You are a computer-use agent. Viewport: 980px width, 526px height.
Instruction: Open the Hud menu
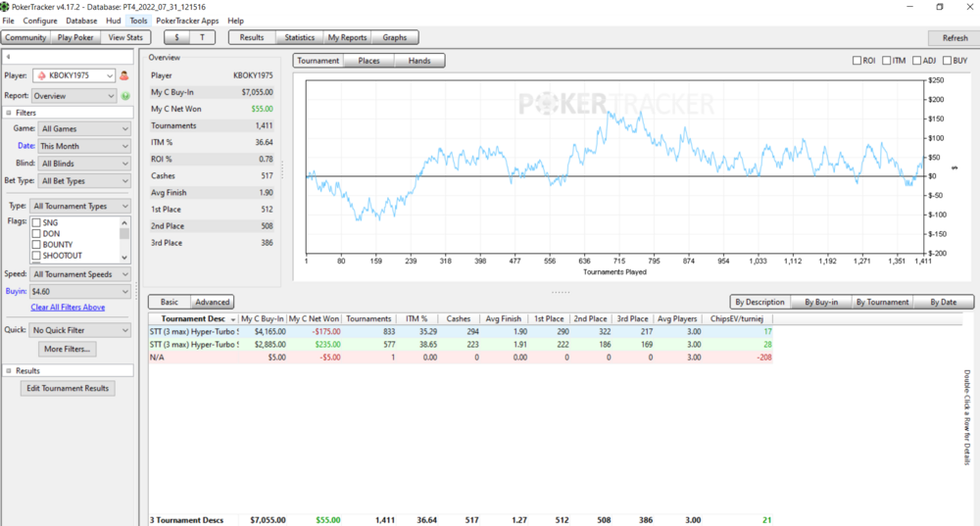pyautogui.click(x=113, y=21)
